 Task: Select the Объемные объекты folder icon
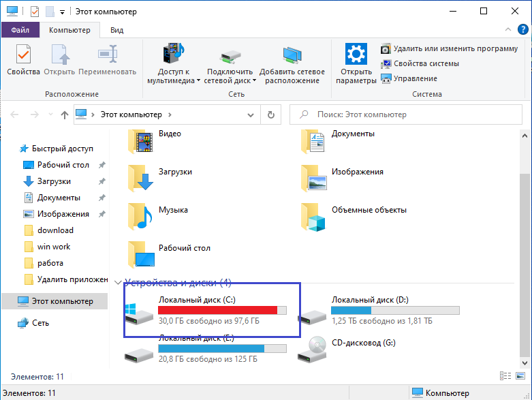313,217
